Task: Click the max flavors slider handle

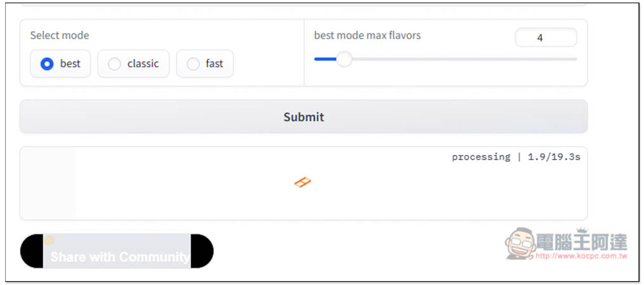Action: click(x=344, y=59)
